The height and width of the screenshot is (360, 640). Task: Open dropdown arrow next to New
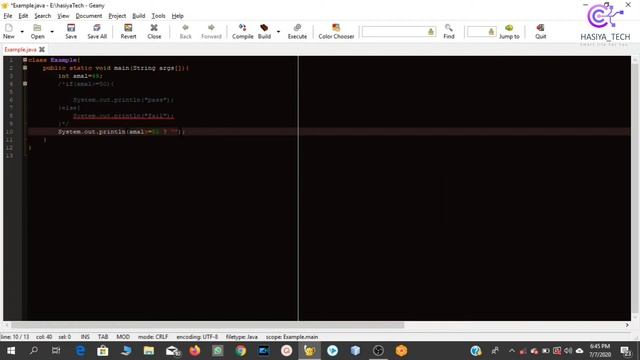[x=22, y=31]
